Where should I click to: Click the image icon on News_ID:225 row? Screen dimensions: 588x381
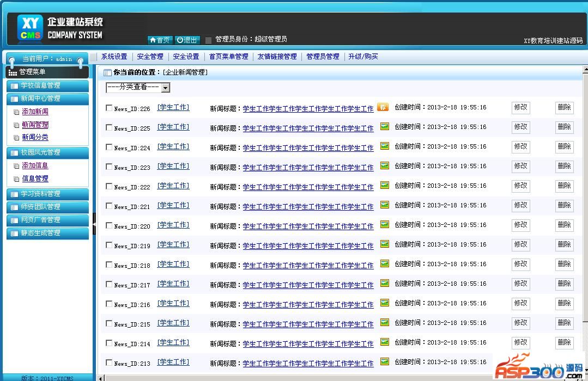coord(385,127)
